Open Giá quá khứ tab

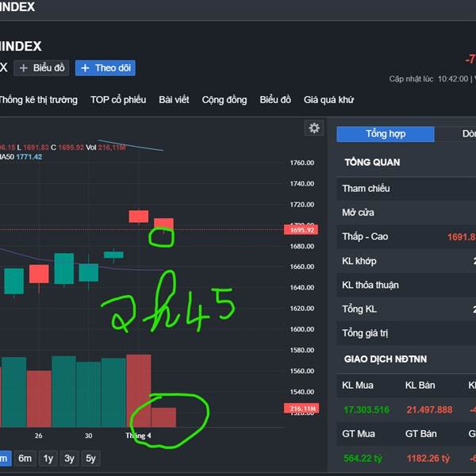328,100
